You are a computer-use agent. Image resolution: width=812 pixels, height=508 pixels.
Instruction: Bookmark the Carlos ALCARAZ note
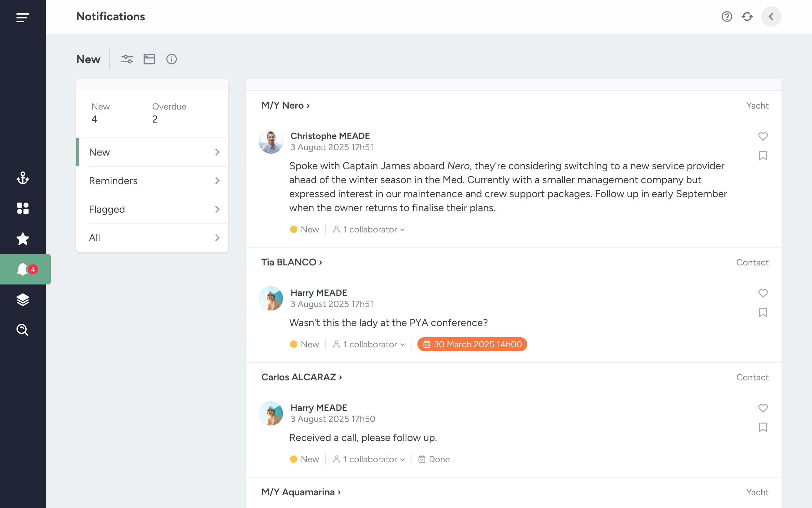coord(763,427)
